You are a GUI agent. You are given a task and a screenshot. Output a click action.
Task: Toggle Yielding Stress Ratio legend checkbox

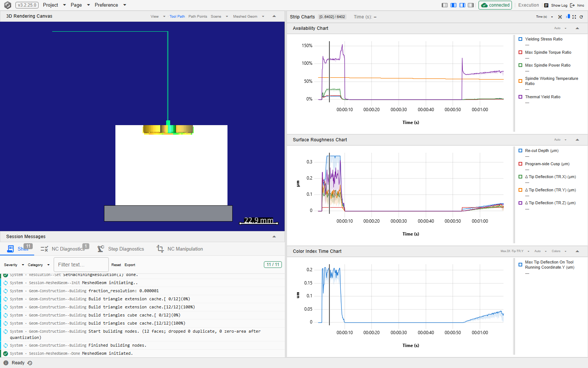520,39
